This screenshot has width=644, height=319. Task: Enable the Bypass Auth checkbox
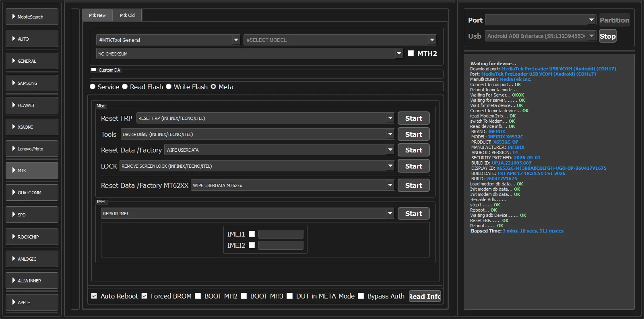(x=361, y=296)
